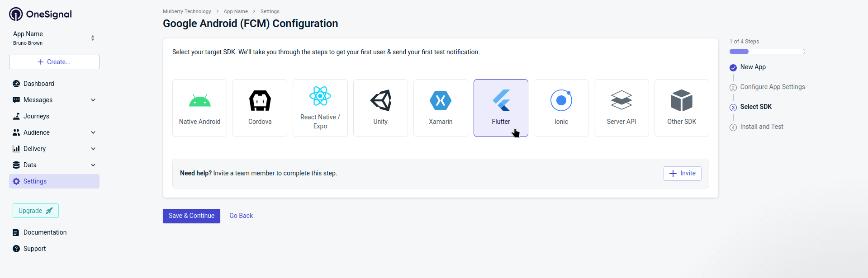Choose the Cordova SDK icon
868x278 pixels.
(260, 100)
